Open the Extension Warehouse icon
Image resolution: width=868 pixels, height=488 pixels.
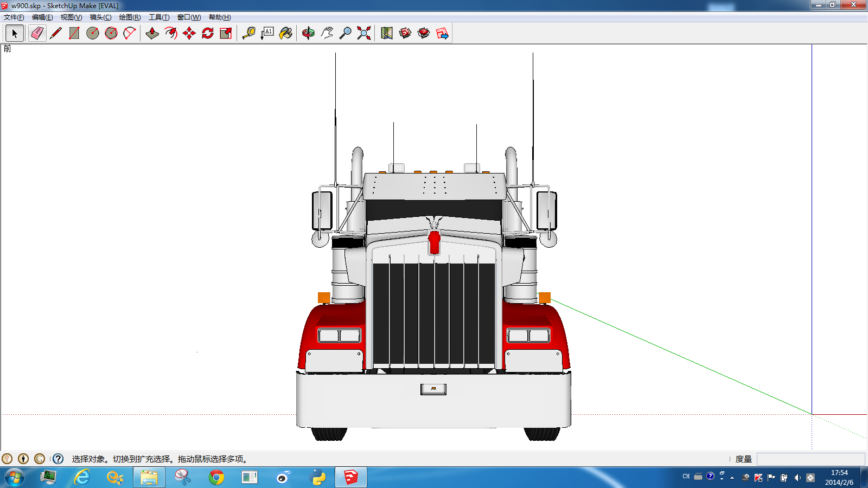424,34
